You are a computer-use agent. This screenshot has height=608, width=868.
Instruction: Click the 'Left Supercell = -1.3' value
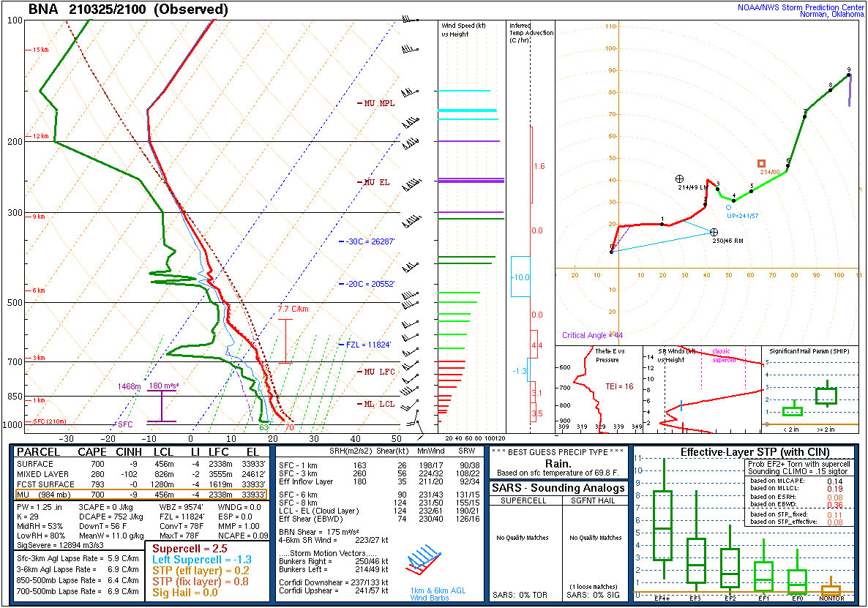click(x=202, y=560)
